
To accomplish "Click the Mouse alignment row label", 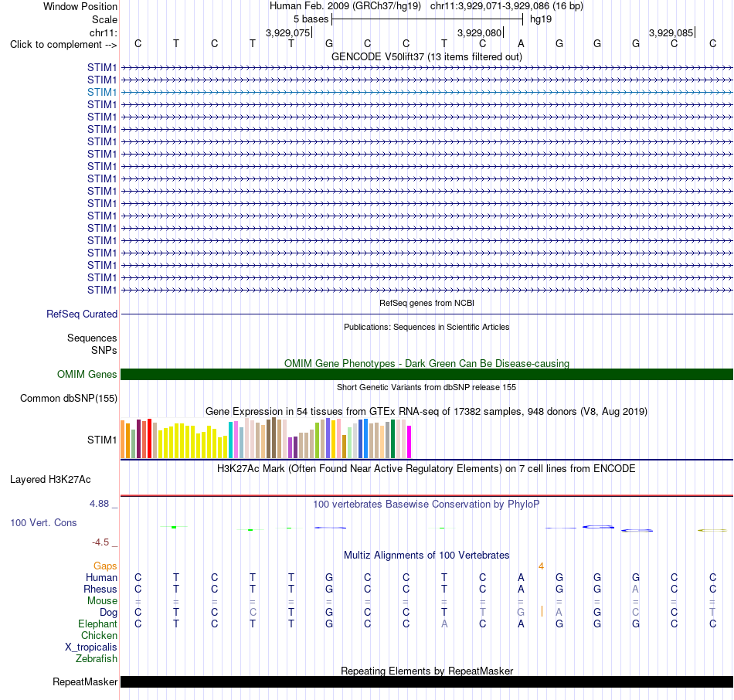I will tap(102, 601).
